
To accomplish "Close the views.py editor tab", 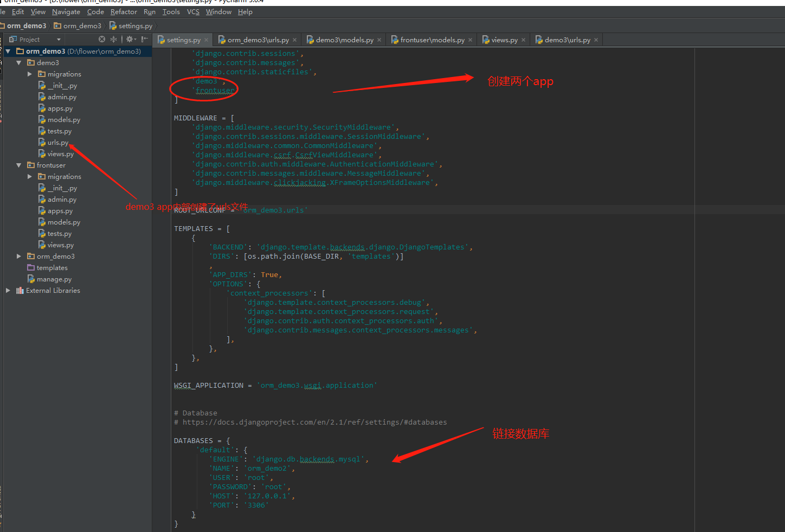I will (x=523, y=40).
